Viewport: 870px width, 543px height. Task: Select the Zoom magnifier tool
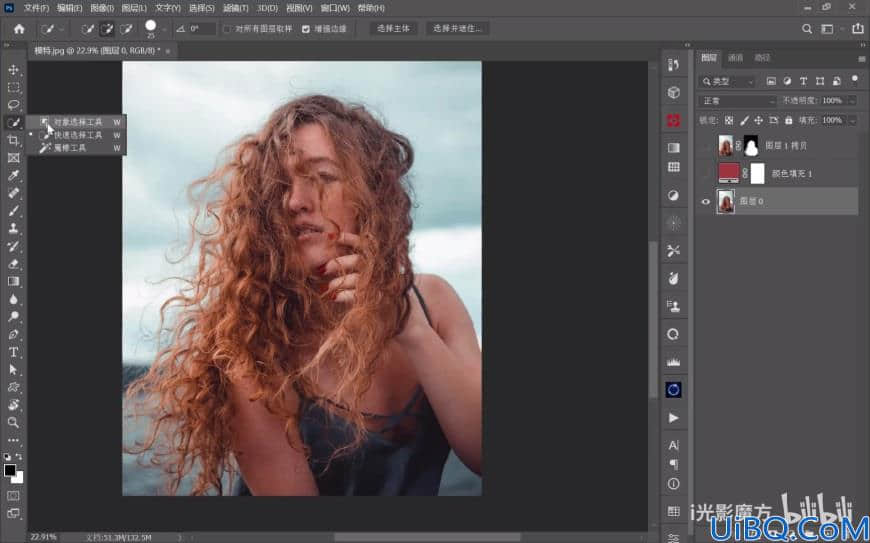click(x=13, y=422)
